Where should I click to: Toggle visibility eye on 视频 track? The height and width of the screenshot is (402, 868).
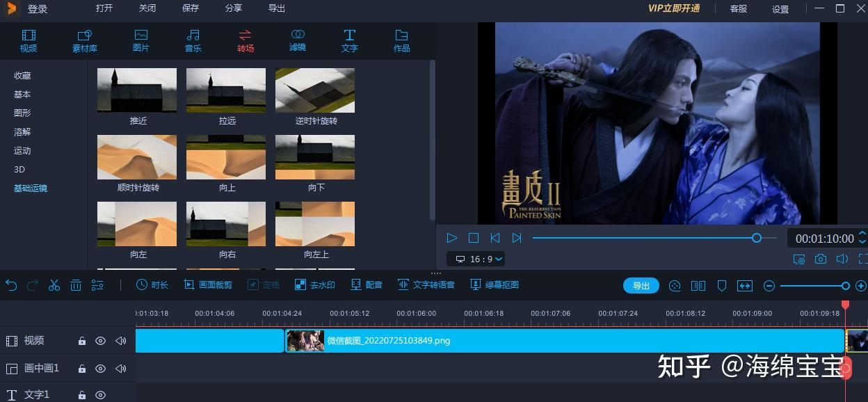101,341
